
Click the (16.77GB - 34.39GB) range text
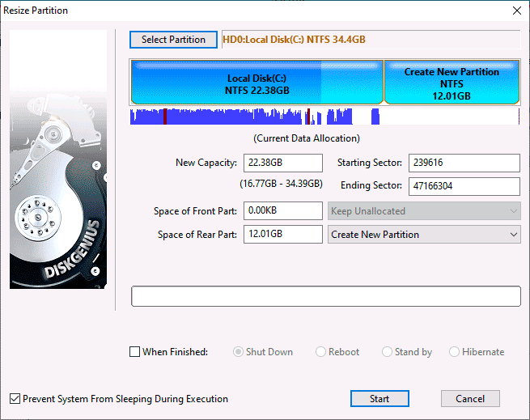click(x=281, y=184)
